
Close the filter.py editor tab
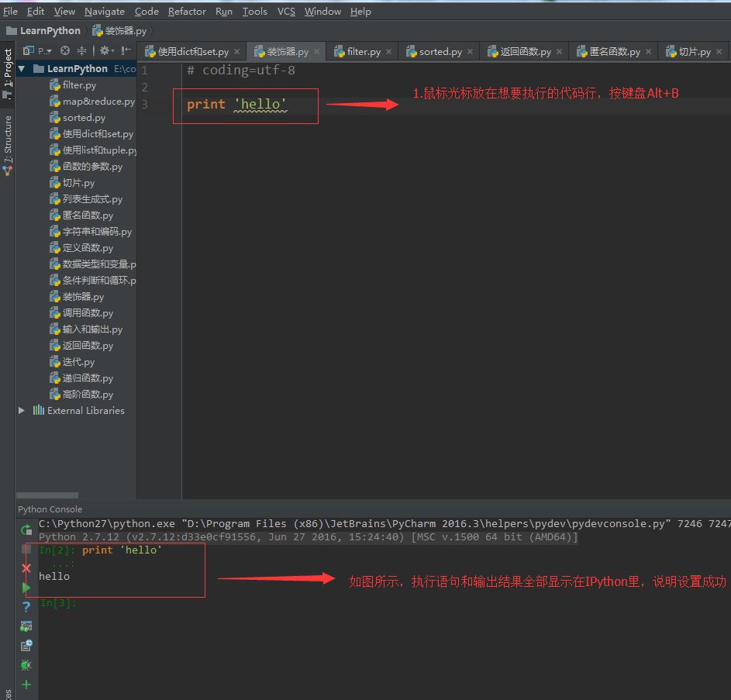389,52
